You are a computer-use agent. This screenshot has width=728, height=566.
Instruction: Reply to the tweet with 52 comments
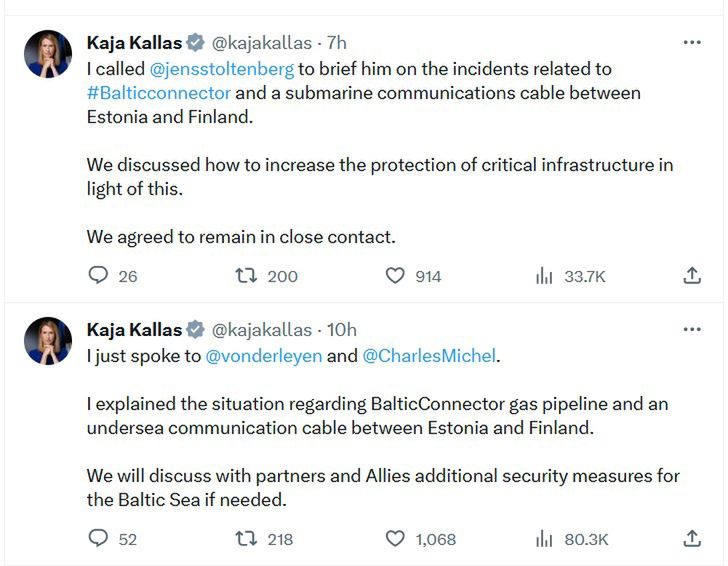click(x=98, y=539)
